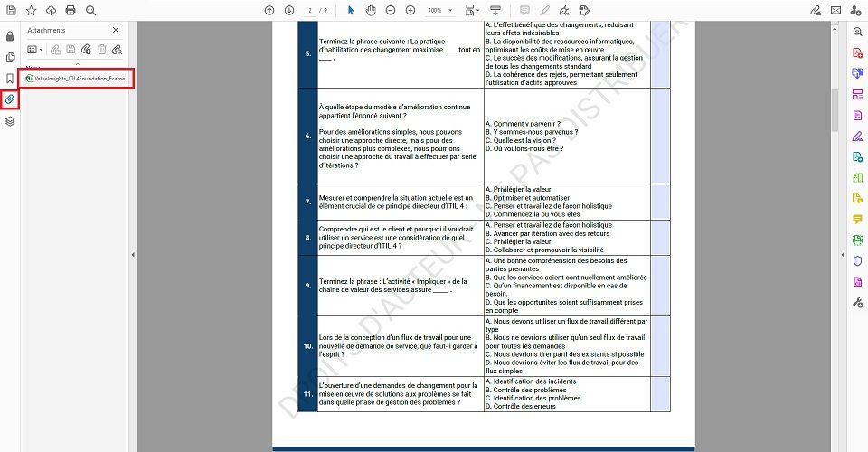Open the find text search tool
868x452 pixels.
[91, 10]
